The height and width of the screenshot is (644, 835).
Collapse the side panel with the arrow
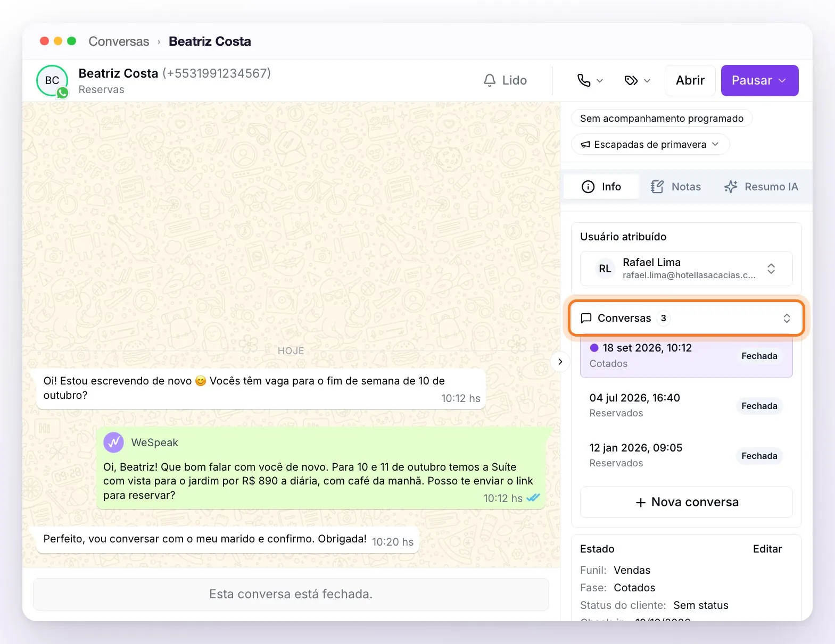coord(560,362)
